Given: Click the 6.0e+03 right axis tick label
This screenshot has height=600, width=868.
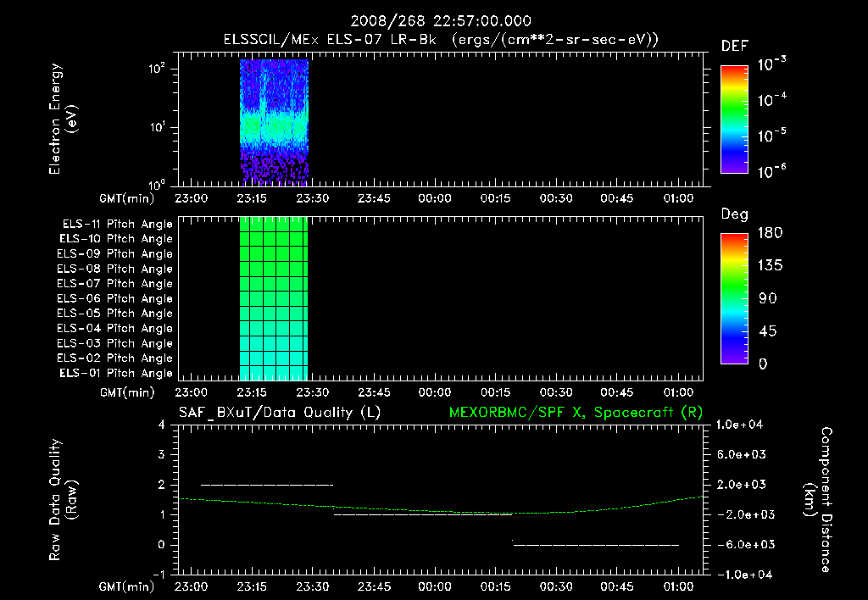Looking at the screenshot, I should (742, 454).
